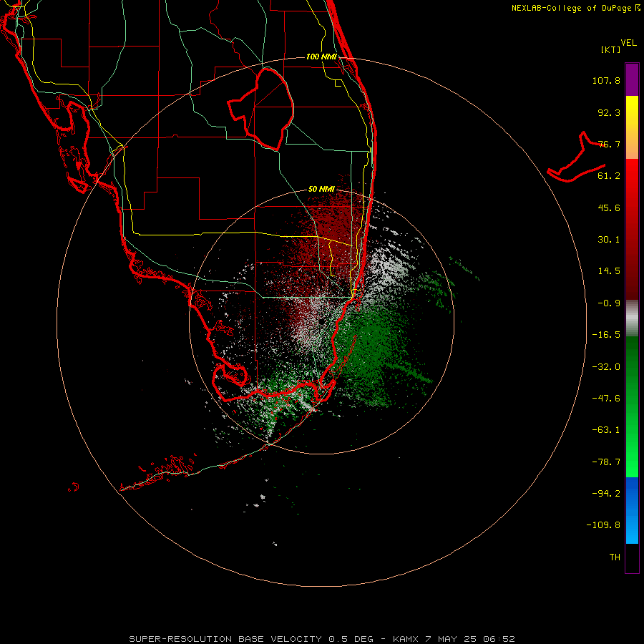644x644 pixels.
Task: Click the VEL legend title
Action: tap(628, 43)
